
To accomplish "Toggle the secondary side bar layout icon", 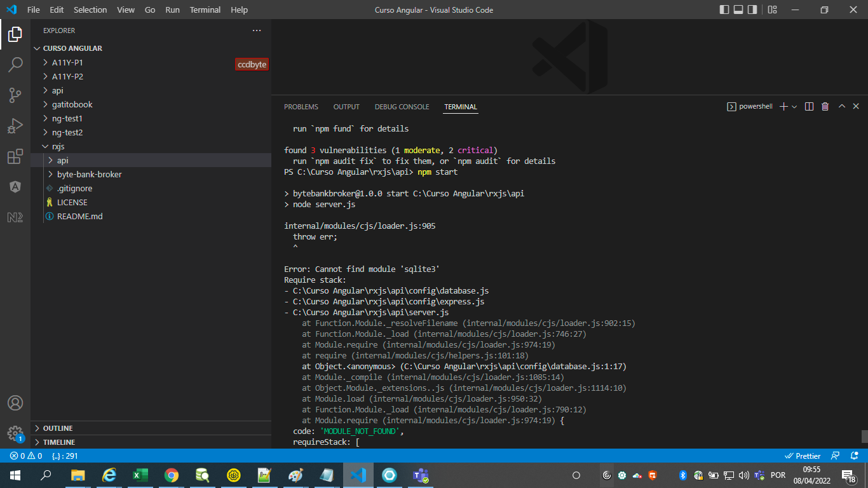I will (x=752, y=10).
